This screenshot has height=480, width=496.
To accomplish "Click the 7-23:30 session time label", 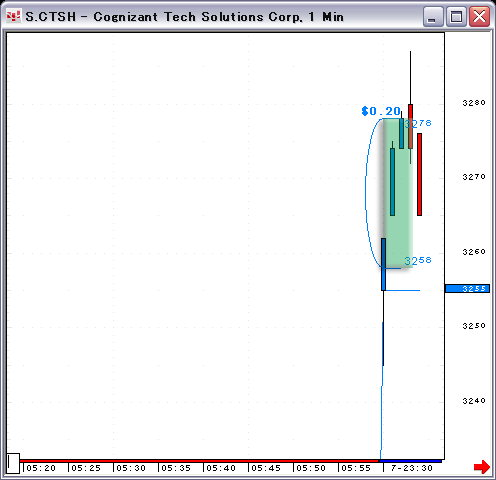I will [x=412, y=468].
